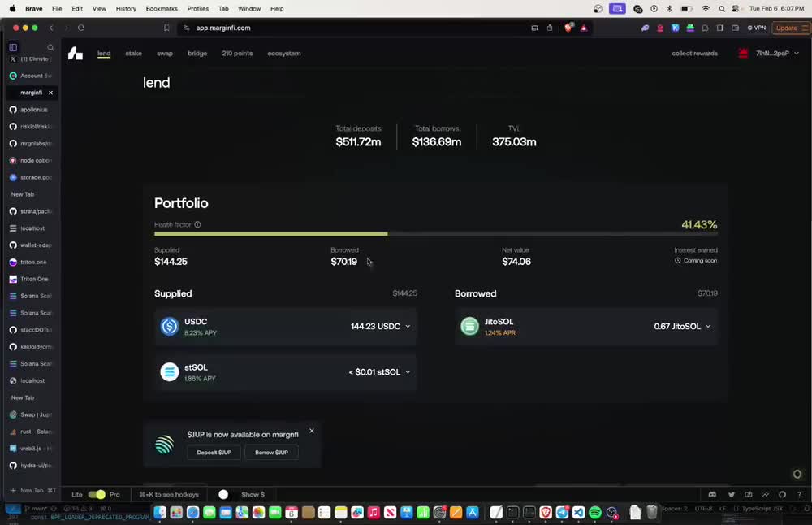Open macOS Spotlight search in menu bar
The width and height of the screenshot is (812, 525).
[721, 9]
